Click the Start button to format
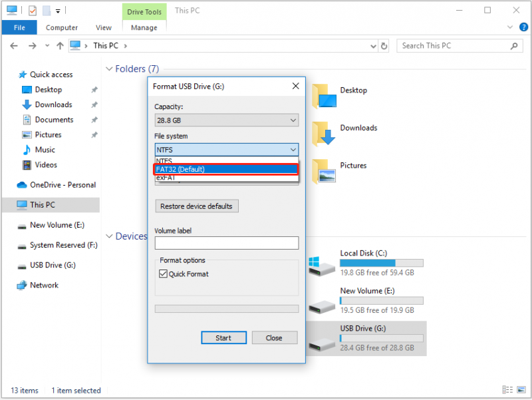532x400 pixels. [x=224, y=338]
